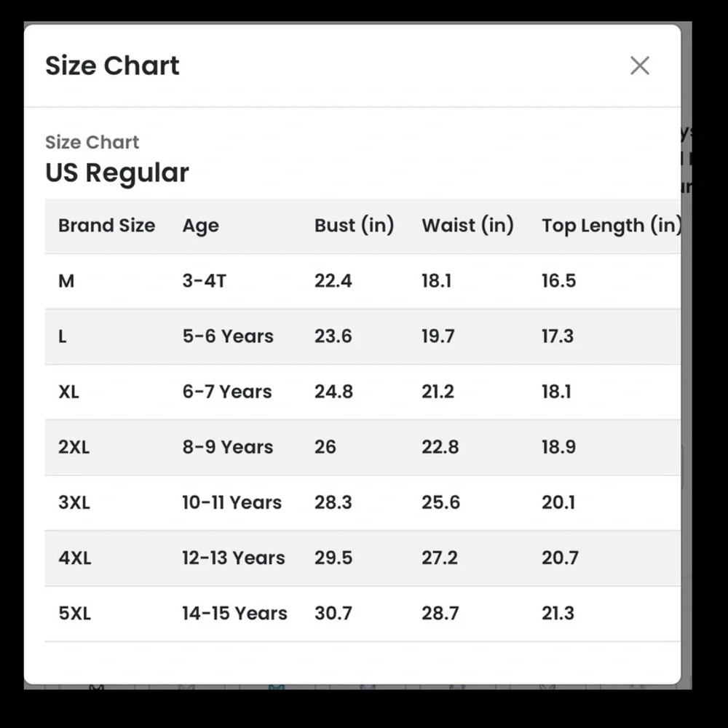This screenshot has height=728, width=728.
Task: Click the Bust (in) column header
Action: [354, 226]
